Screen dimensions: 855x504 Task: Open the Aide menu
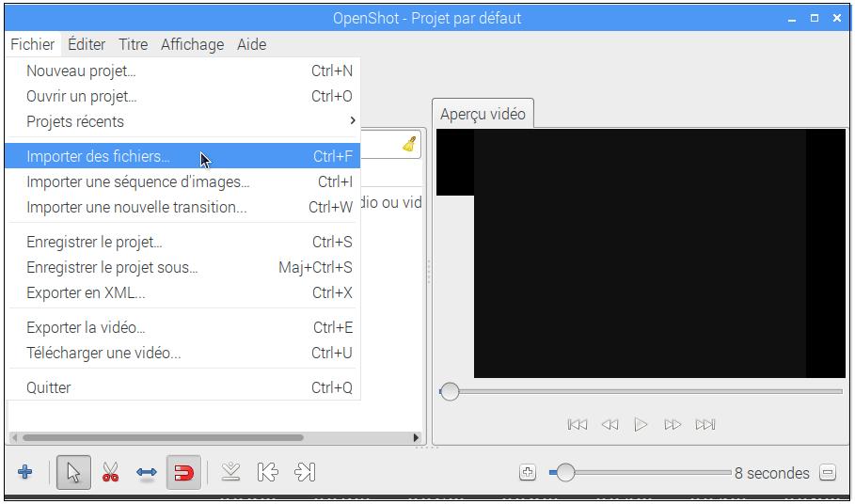252,44
